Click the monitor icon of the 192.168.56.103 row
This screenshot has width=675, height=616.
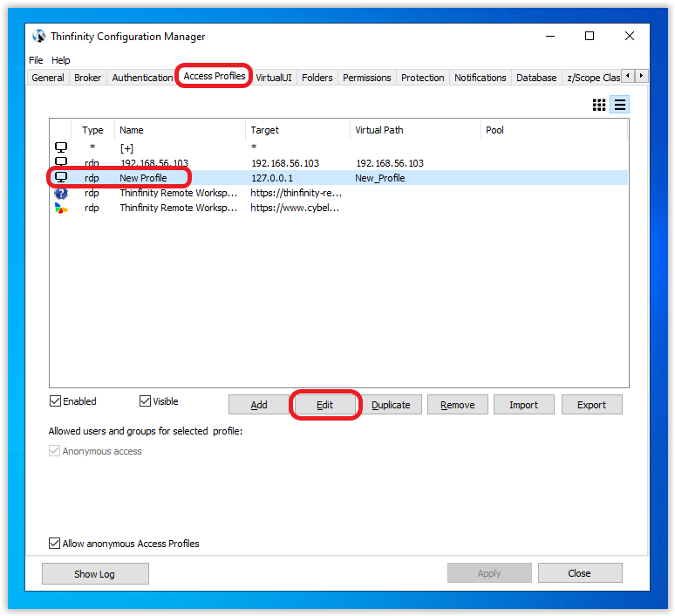61,161
